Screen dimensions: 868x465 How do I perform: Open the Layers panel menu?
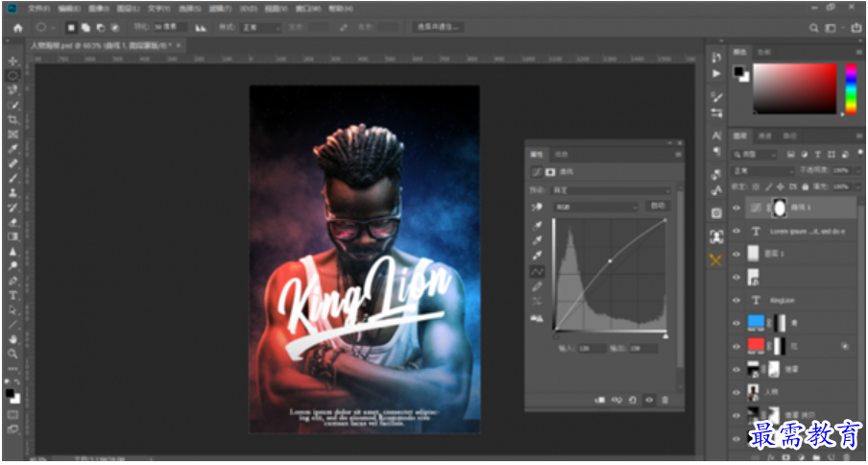(859, 135)
